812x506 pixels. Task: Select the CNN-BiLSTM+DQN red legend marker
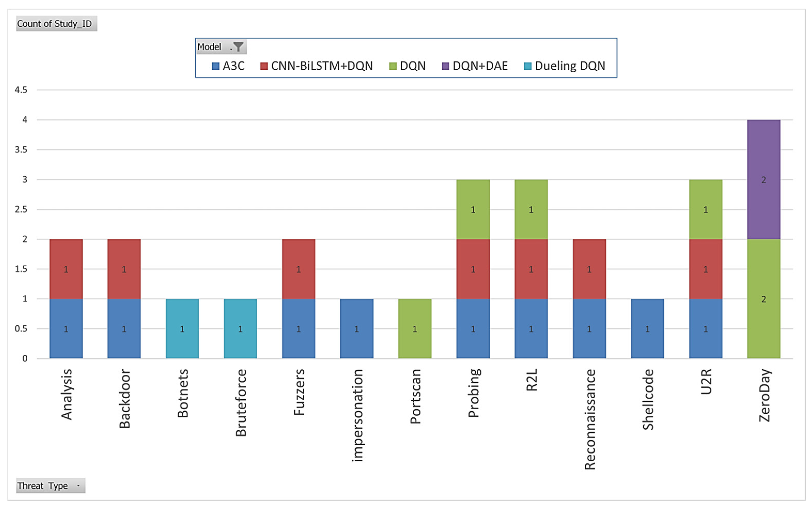[x=264, y=66]
